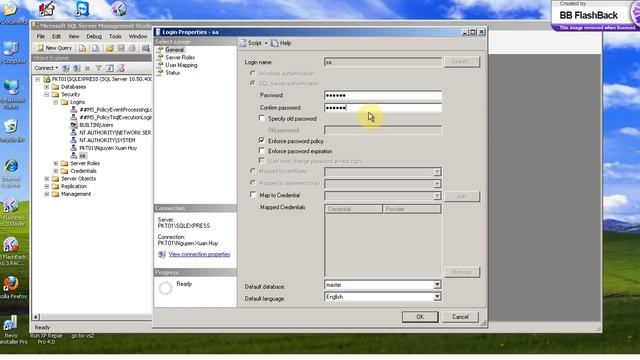Screen dimensions: 640x360
Task: Expand the Databases folder node
Action: (47, 87)
